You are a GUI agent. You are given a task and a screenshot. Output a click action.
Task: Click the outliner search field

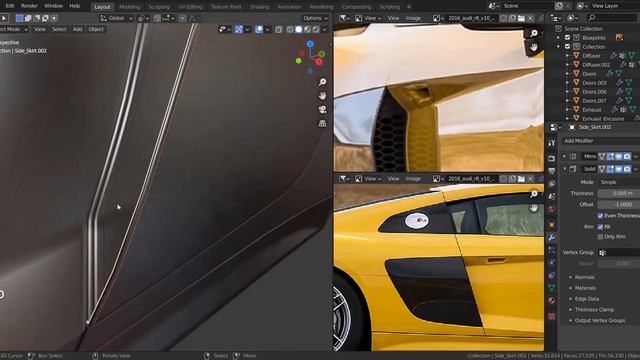pos(613,18)
